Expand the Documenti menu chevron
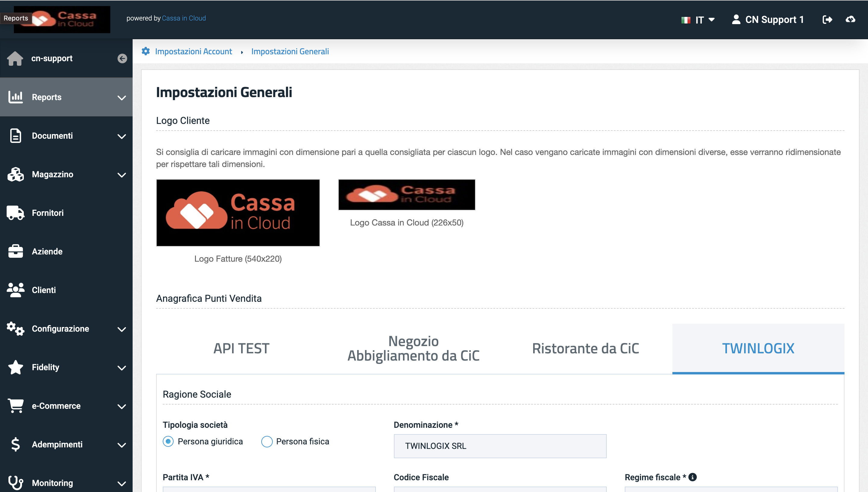This screenshot has height=492, width=868. tap(121, 136)
